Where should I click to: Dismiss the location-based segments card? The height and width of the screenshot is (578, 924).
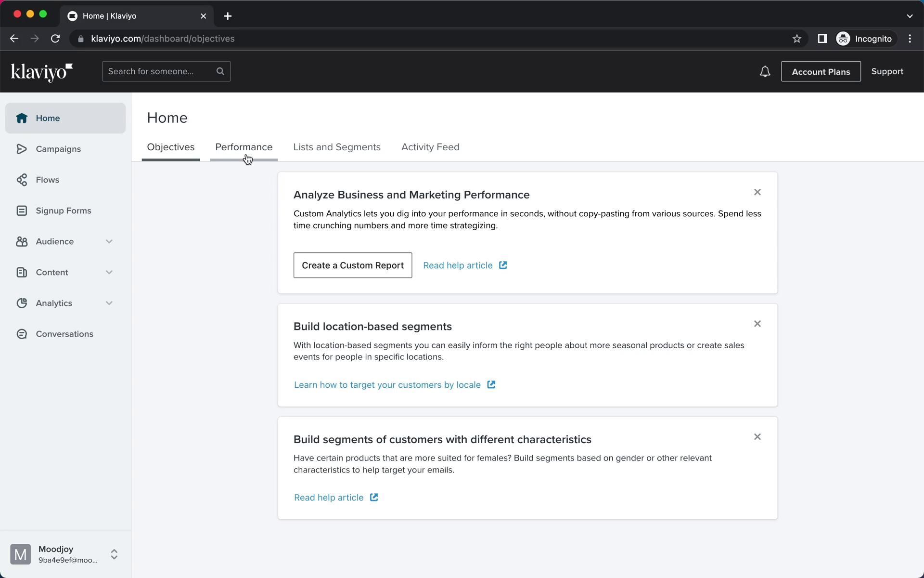pyautogui.click(x=757, y=324)
